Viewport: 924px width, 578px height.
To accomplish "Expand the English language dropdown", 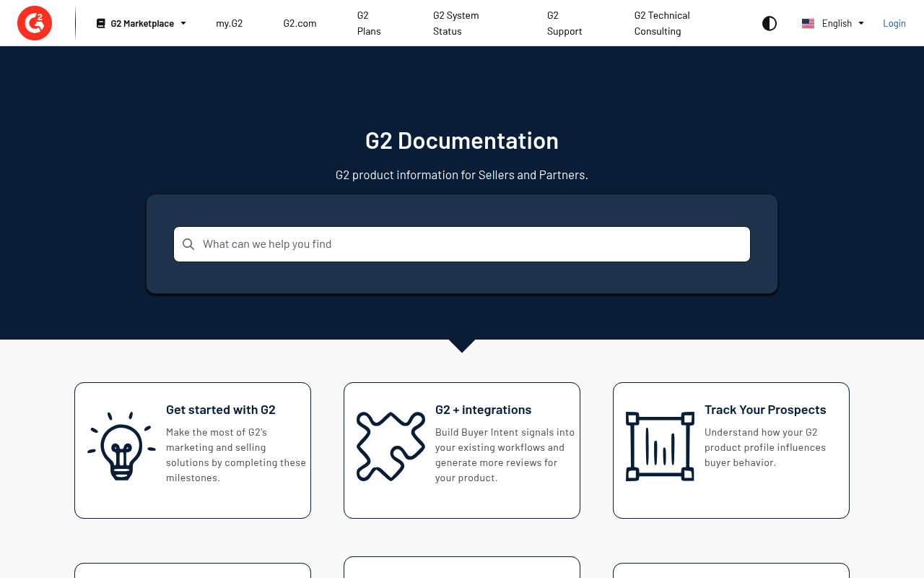I will coord(833,23).
